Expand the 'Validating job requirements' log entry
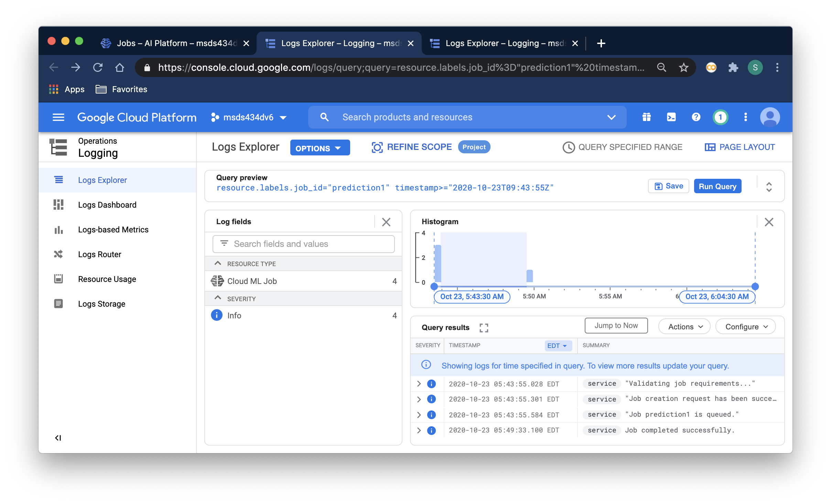The height and width of the screenshot is (504, 831). (x=419, y=383)
